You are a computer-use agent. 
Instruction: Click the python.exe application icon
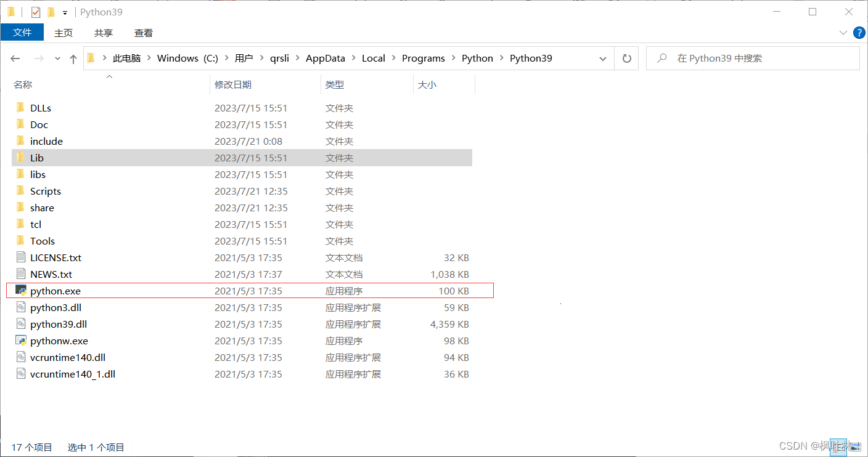click(20, 291)
